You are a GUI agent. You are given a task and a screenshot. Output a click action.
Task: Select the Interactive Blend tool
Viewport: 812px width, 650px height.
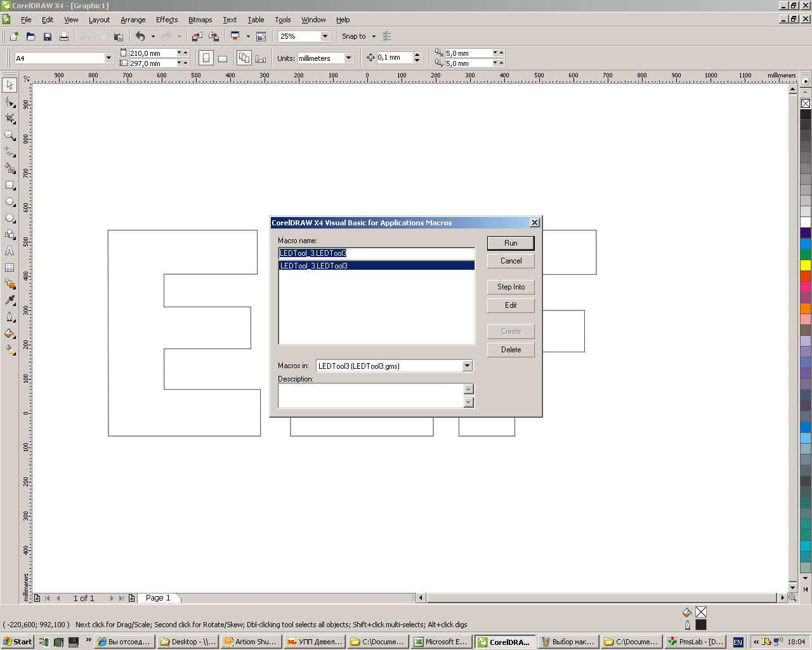click(x=10, y=284)
